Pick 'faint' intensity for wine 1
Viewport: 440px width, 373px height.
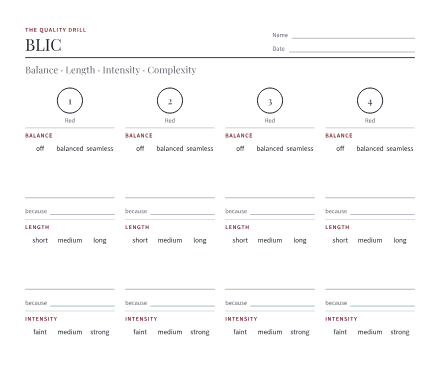[40, 332]
